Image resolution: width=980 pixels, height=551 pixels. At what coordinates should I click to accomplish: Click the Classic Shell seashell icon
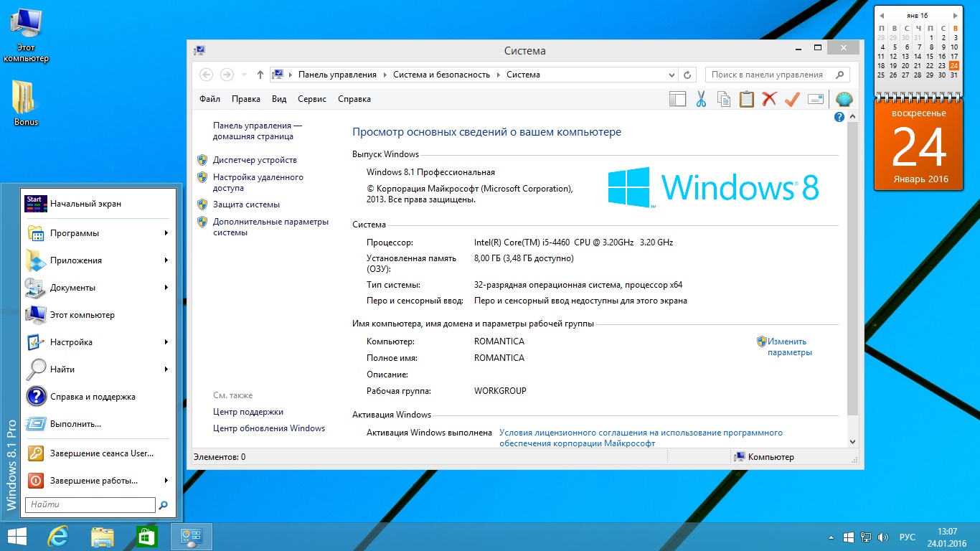844,99
